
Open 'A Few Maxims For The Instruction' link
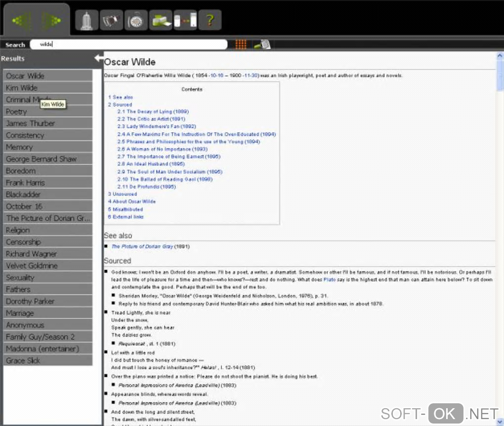tap(197, 134)
